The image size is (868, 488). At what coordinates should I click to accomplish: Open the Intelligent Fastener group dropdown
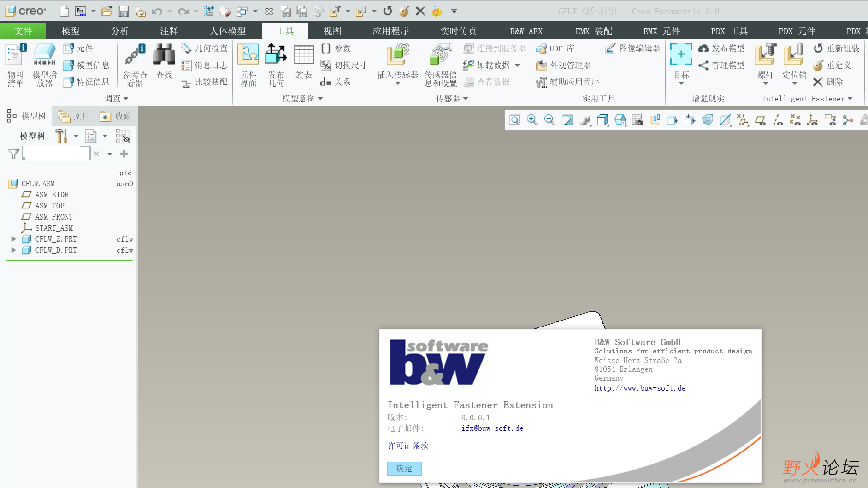coord(807,99)
